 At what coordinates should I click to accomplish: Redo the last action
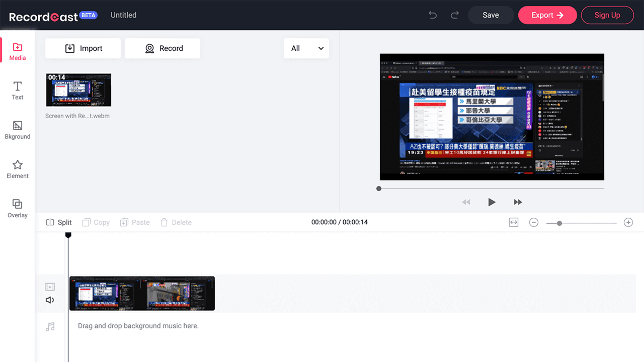pyautogui.click(x=454, y=15)
